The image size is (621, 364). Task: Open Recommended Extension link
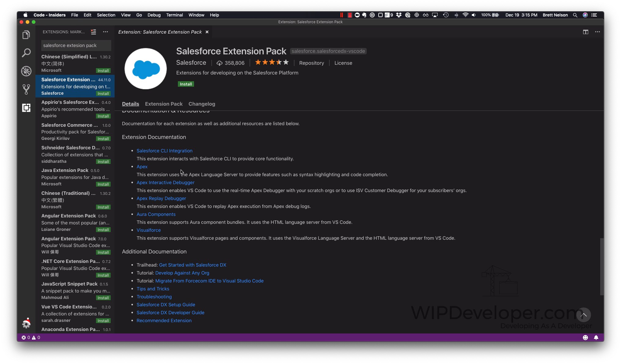coord(164,320)
